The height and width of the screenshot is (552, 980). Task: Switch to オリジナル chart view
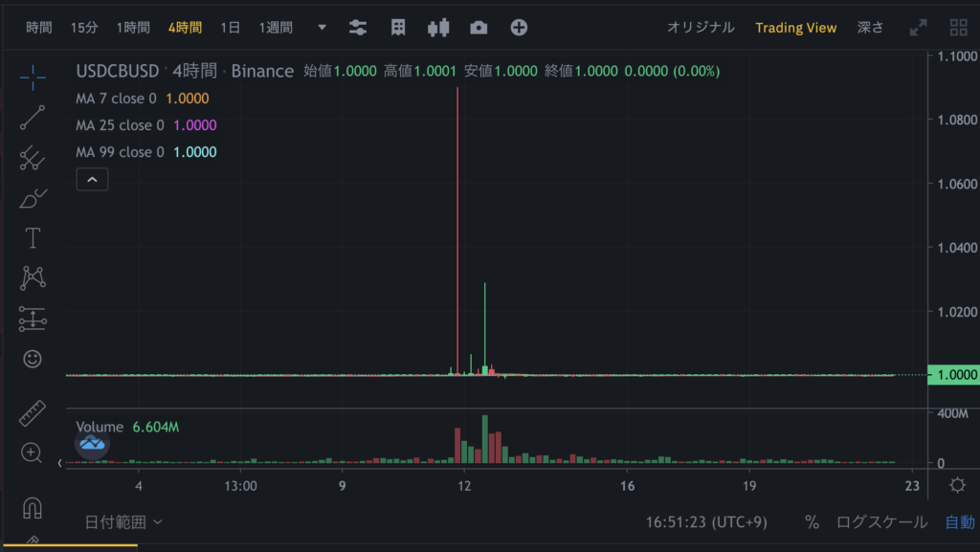(x=701, y=28)
